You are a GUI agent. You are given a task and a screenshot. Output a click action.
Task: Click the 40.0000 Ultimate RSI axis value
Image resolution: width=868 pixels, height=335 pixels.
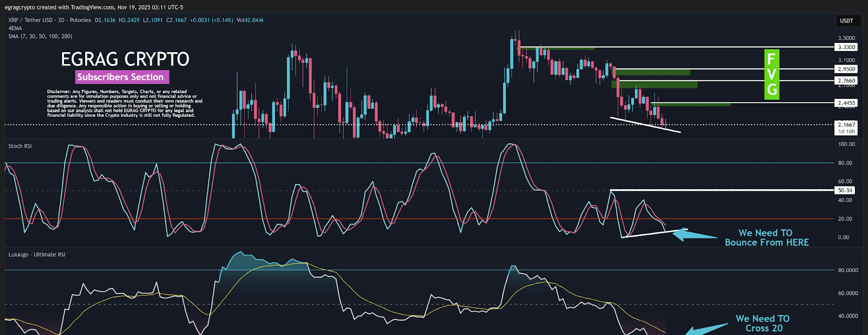click(848, 316)
